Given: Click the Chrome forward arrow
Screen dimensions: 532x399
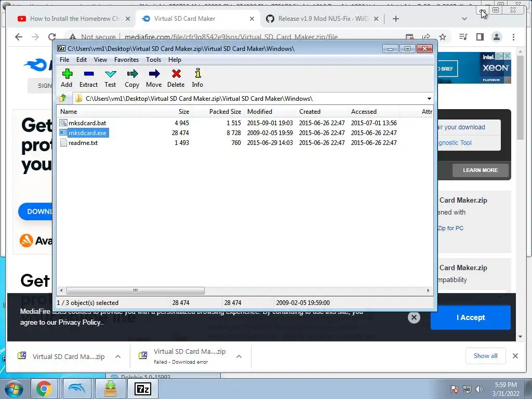Looking at the screenshot, I should point(35,37).
